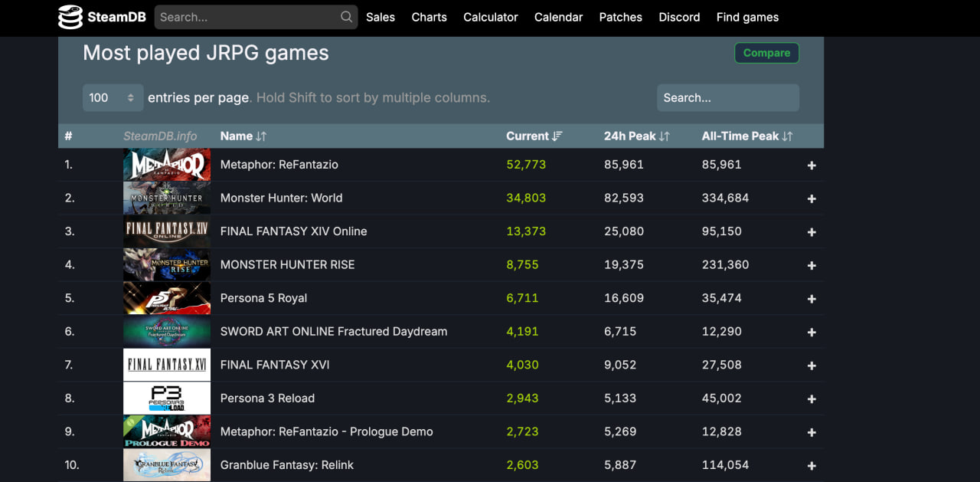Click the Compare button
Image resolution: width=980 pixels, height=482 pixels.
coord(766,53)
